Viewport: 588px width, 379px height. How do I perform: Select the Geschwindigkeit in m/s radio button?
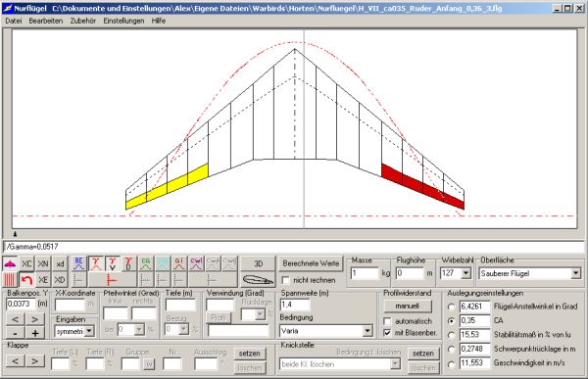[x=452, y=363]
